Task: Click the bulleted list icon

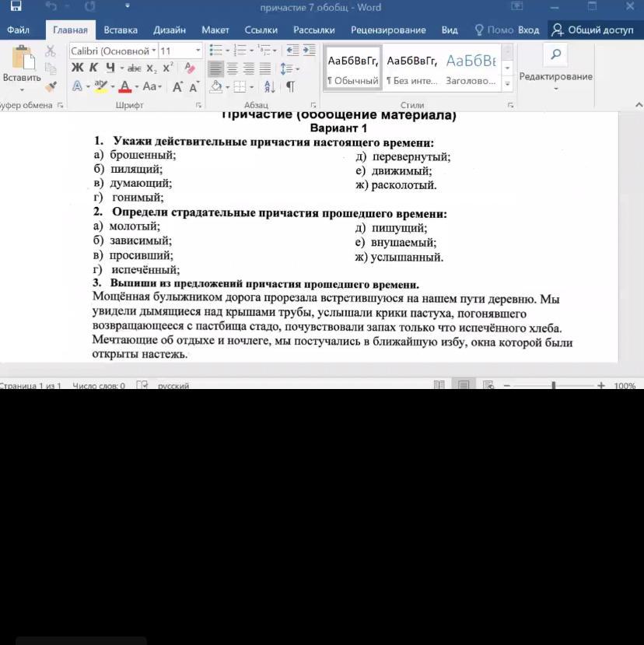Action: point(215,51)
